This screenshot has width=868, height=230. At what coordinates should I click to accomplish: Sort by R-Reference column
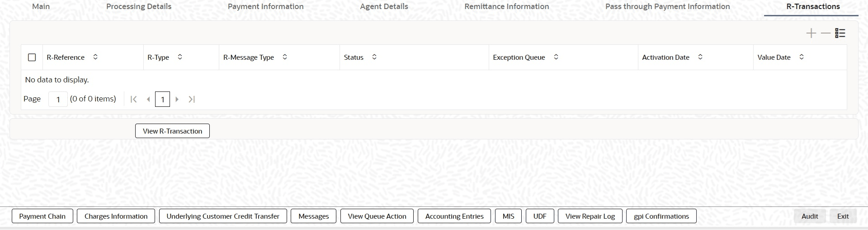(95, 57)
